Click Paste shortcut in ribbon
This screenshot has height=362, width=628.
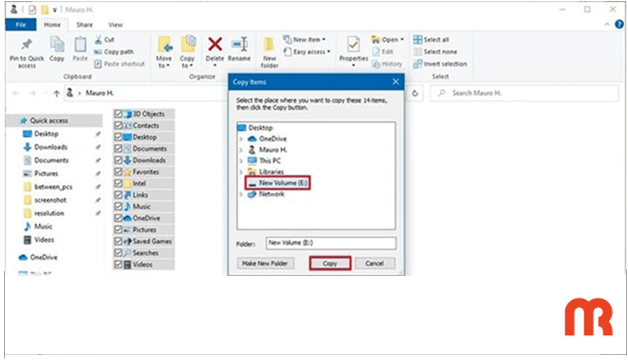point(119,64)
